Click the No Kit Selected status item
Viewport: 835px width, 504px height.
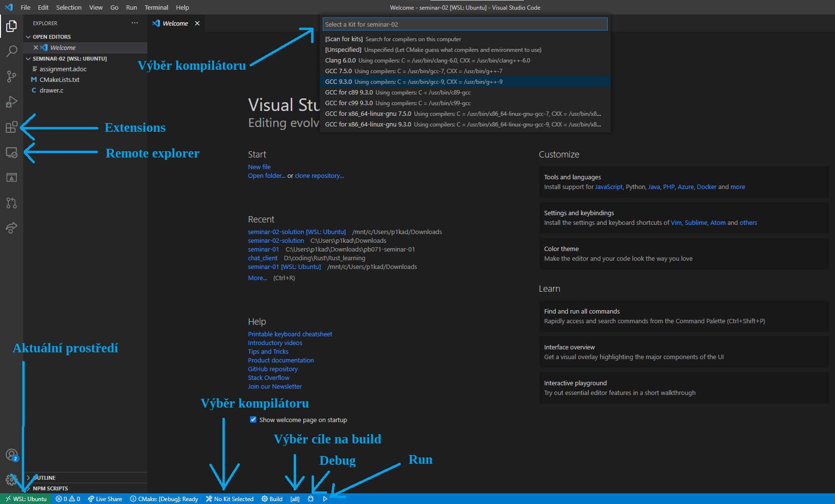pos(230,499)
